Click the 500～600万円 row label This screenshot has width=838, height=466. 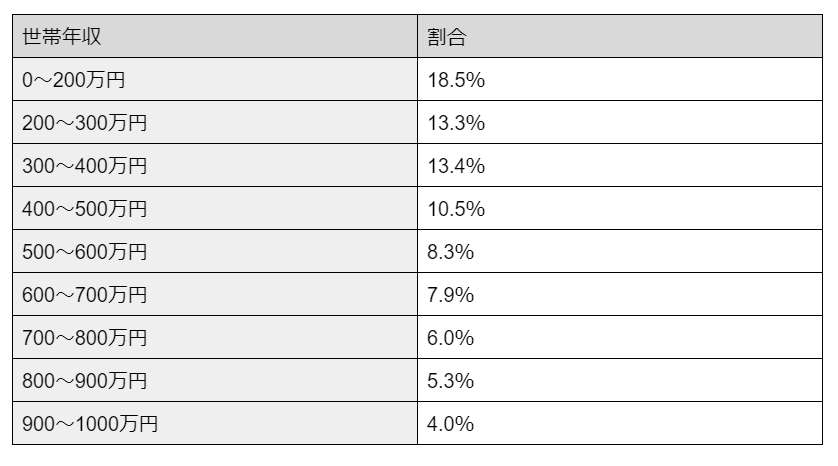pyautogui.click(x=85, y=252)
